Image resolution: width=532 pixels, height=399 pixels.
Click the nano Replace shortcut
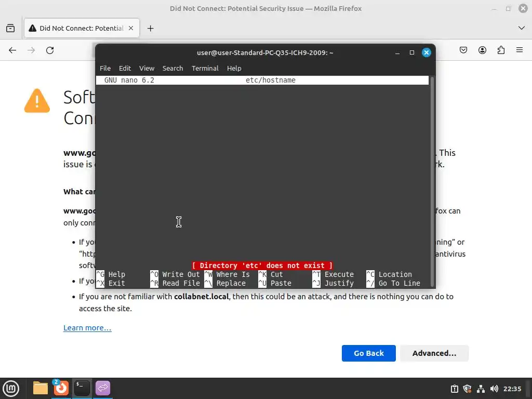pos(225,283)
